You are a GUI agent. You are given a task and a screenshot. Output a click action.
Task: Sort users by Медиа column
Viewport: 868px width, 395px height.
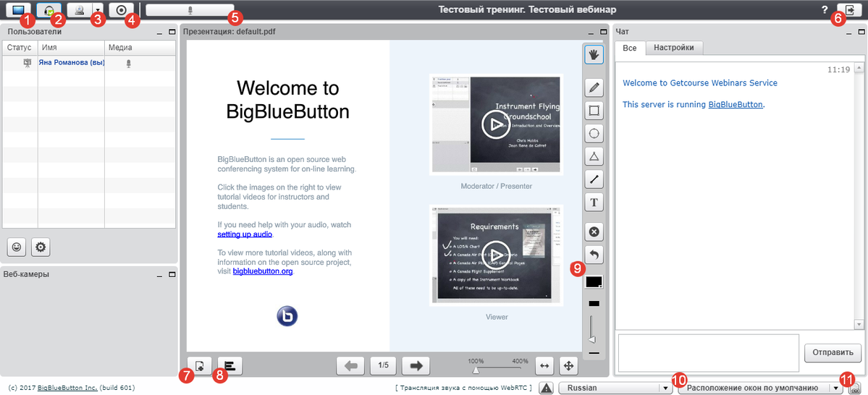tap(141, 48)
